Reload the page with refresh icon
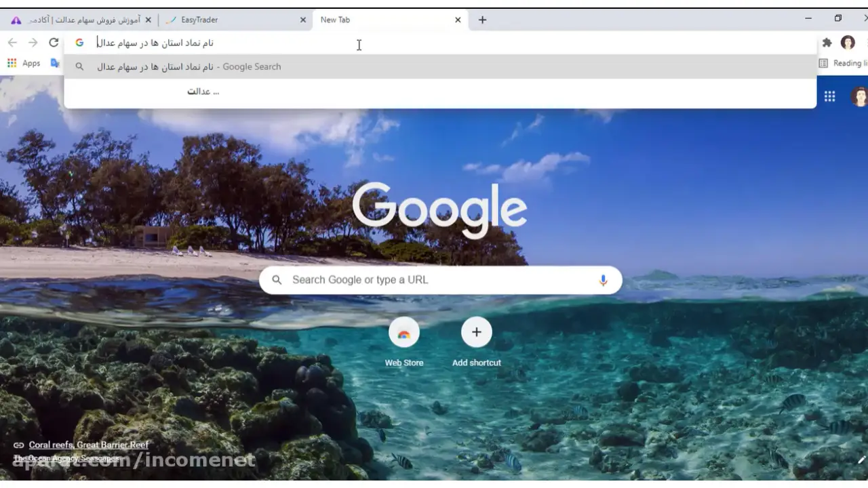Screen dimensions: 868x488 54,43
